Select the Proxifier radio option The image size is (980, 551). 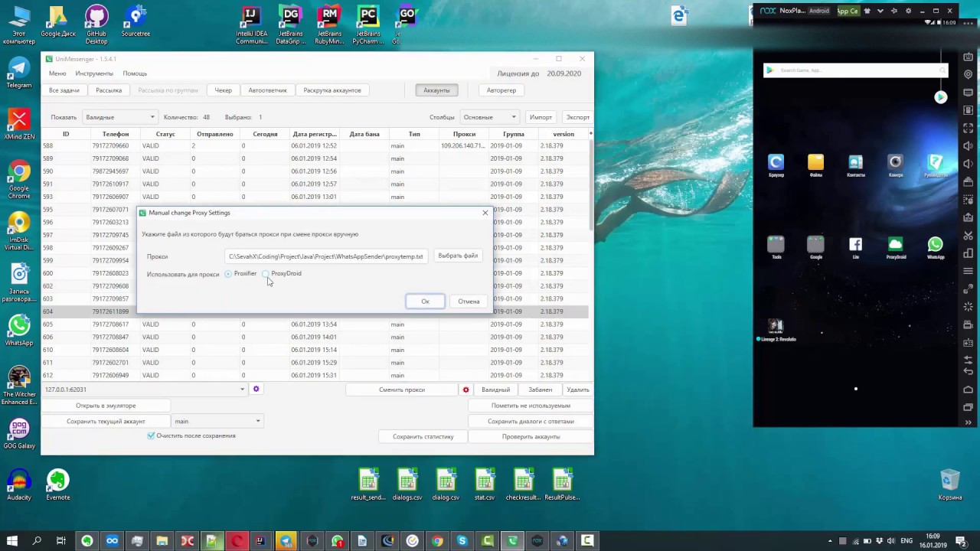click(228, 274)
